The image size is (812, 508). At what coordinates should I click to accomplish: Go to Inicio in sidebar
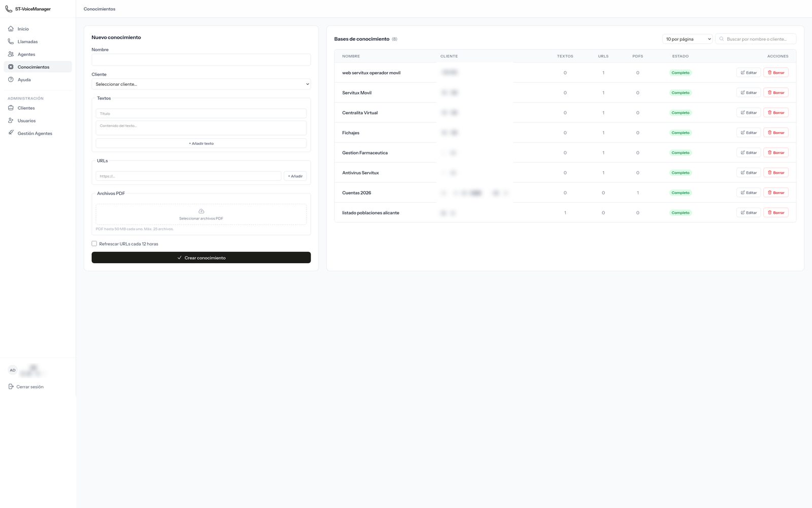tap(38, 29)
